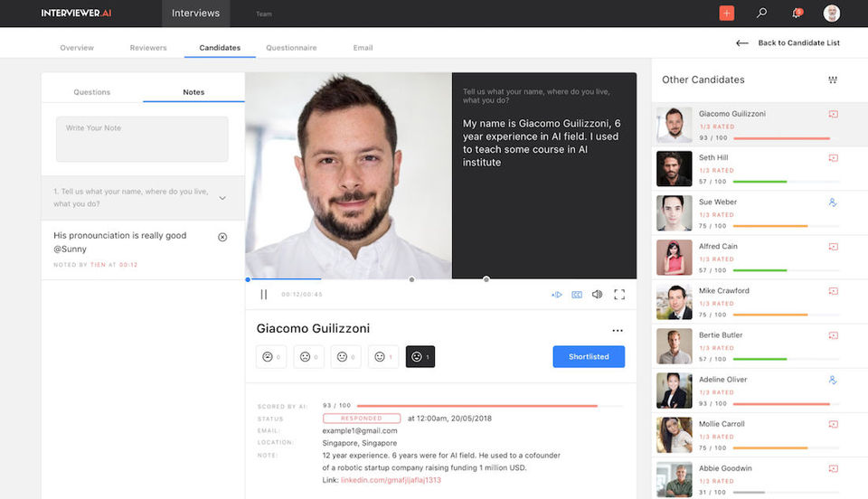Click status icon beside Mike Crawford
Viewport: 868px width, 499px height.
pyautogui.click(x=833, y=291)
